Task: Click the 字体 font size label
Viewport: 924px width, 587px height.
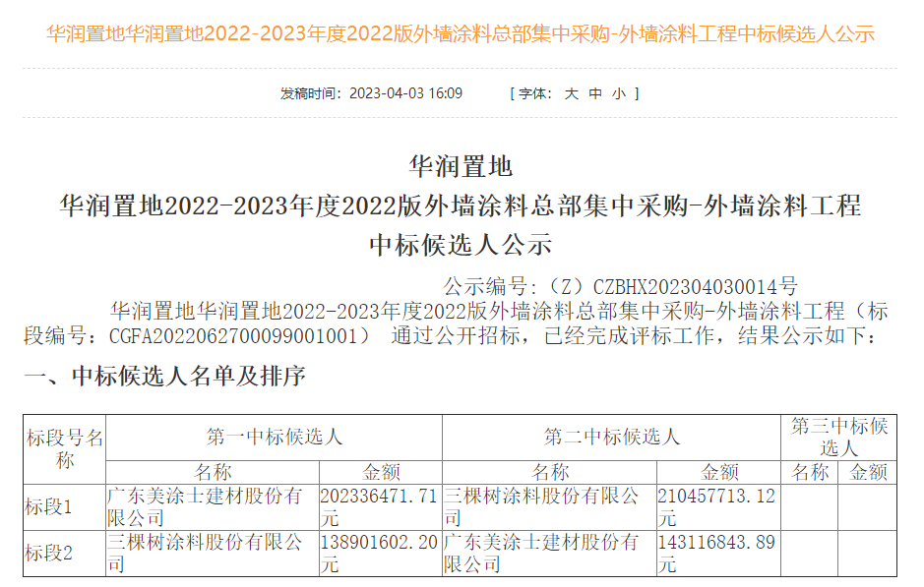Action: click(534, 93)
